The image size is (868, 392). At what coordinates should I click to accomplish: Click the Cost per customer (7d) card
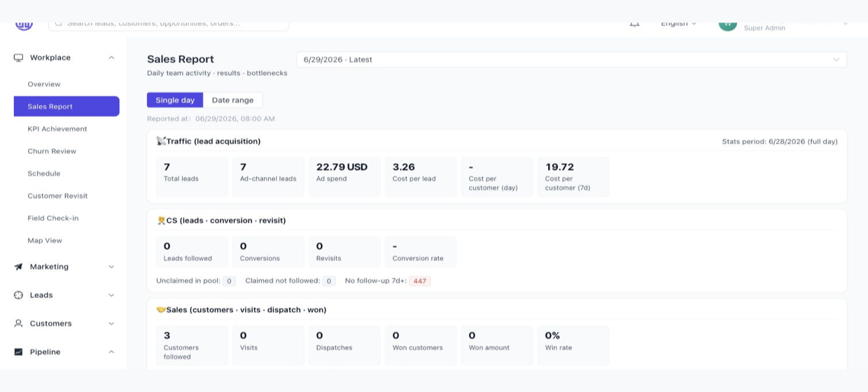[573, 176]
